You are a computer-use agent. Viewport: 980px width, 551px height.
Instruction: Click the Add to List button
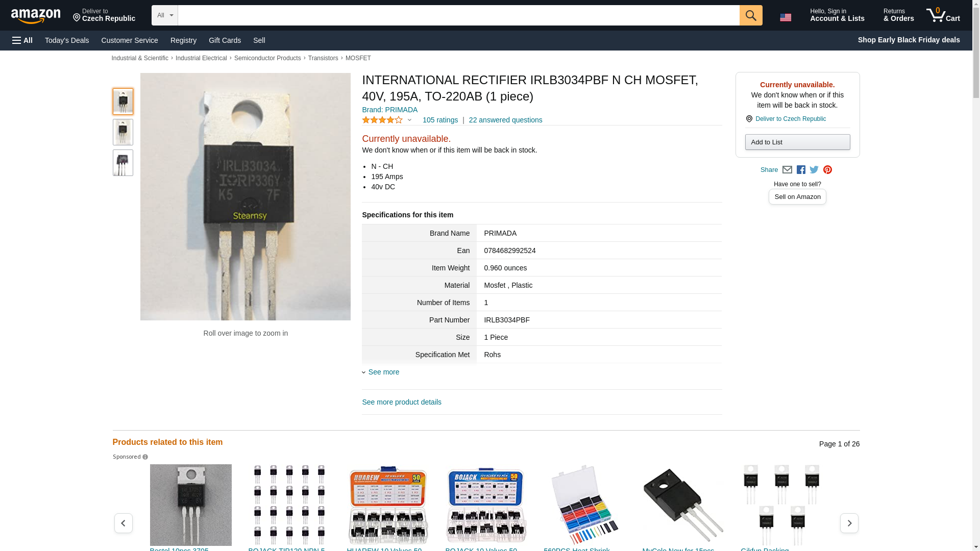[x=797, y=142]
